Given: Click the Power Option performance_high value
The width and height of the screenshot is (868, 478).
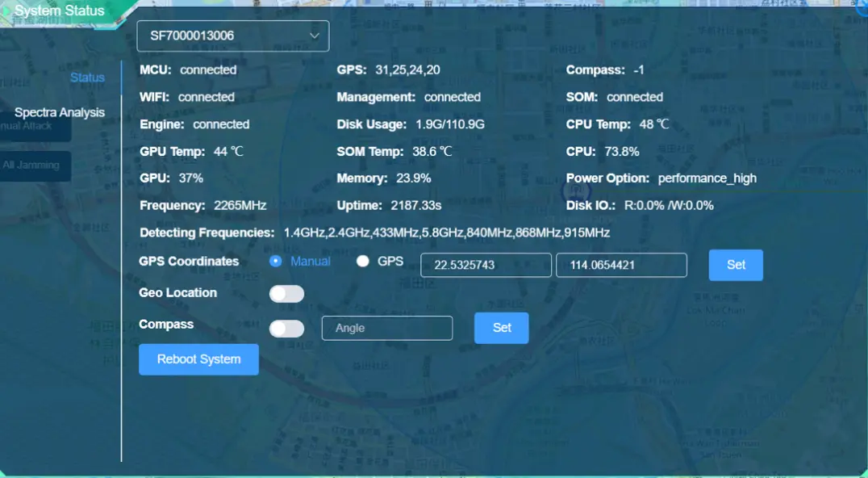Looking at the screenshot, I should point(707,178).
